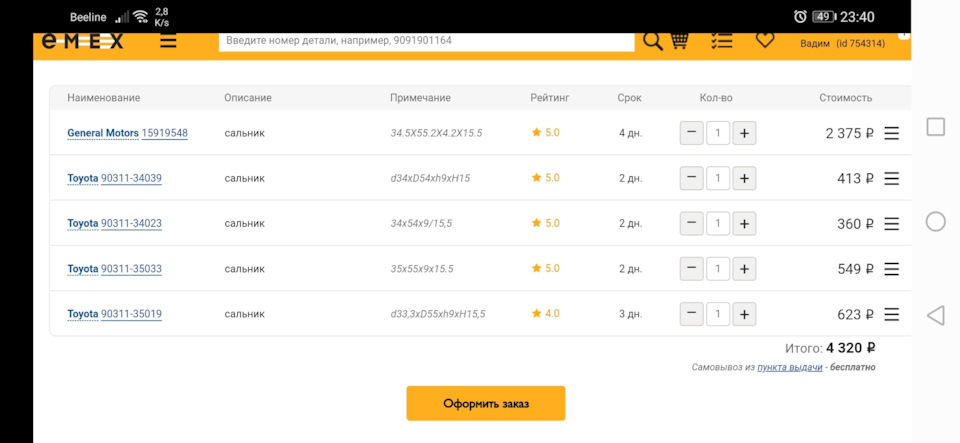Screen dimensions: 960x443
Task: Tap the Android back triangle button
Action: 936,316
